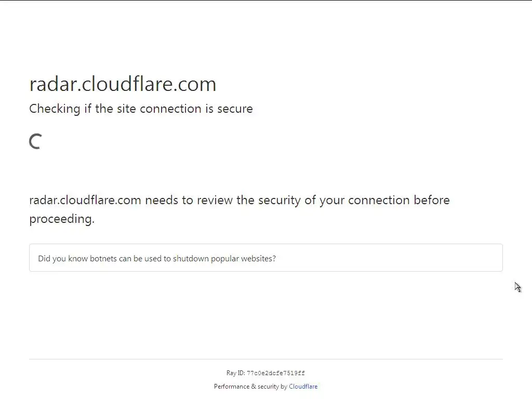Click the word "proceeding." in the paragraph
The height and width of the screenshot is (399, 532).
(x=62, y=219)
